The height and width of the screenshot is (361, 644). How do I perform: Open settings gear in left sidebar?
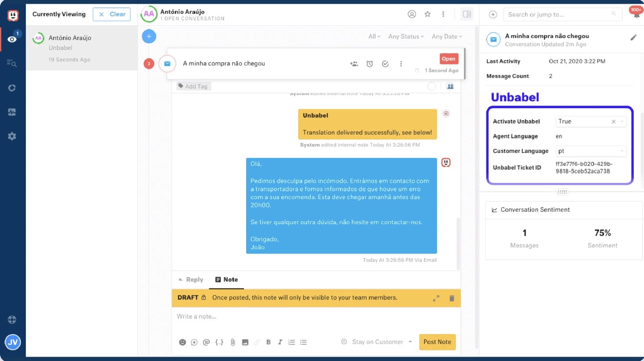[x=12, y=136]
